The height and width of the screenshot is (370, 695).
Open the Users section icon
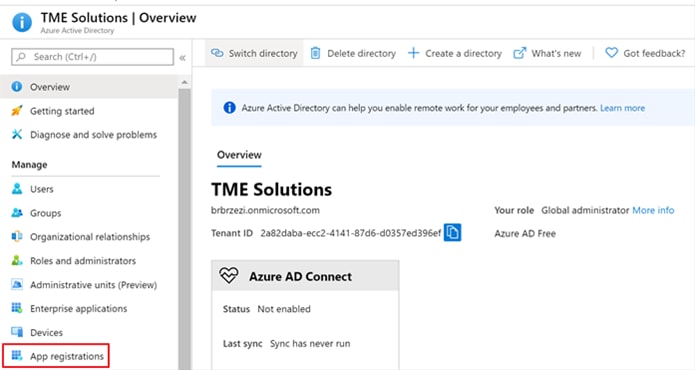17,189
